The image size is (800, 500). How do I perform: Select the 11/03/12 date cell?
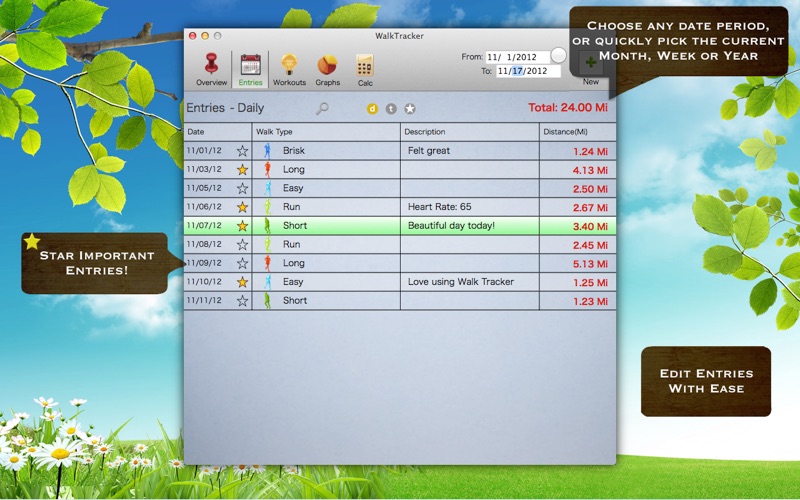pyautogui.click(x=204, y=169)
